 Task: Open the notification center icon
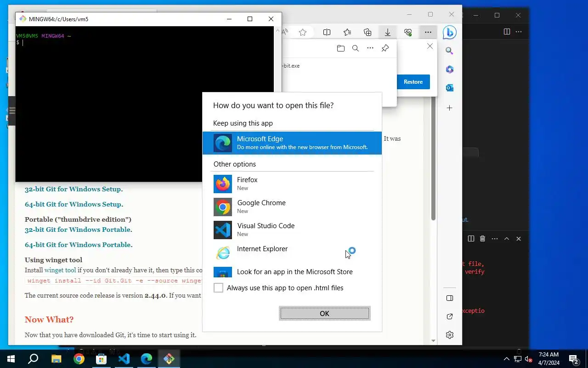573,359
